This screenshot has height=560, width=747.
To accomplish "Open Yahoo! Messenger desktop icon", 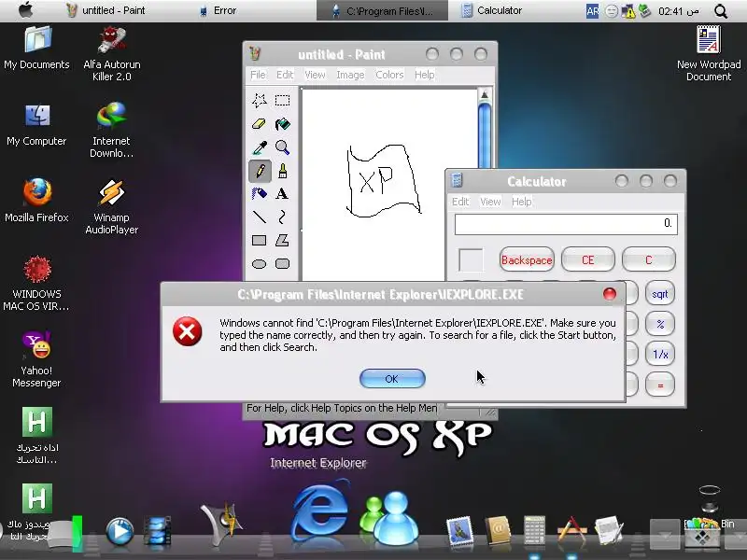I will tap(36, 359).
